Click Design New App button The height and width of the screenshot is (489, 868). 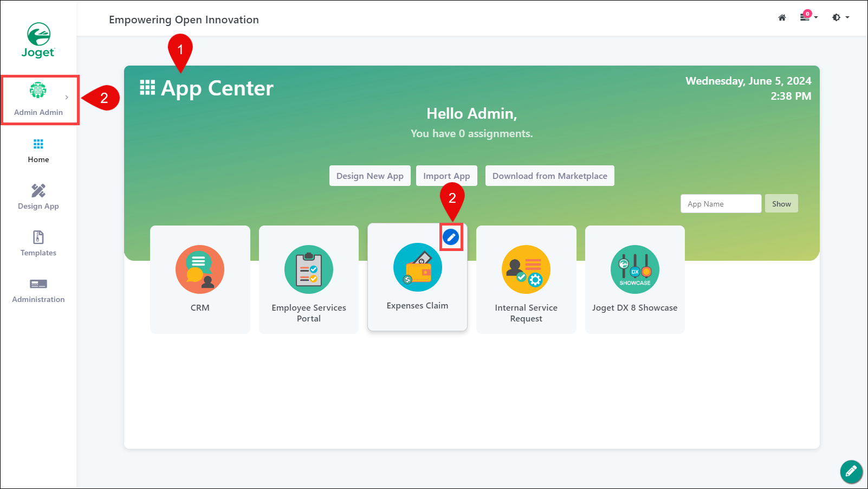click(370, 176)
